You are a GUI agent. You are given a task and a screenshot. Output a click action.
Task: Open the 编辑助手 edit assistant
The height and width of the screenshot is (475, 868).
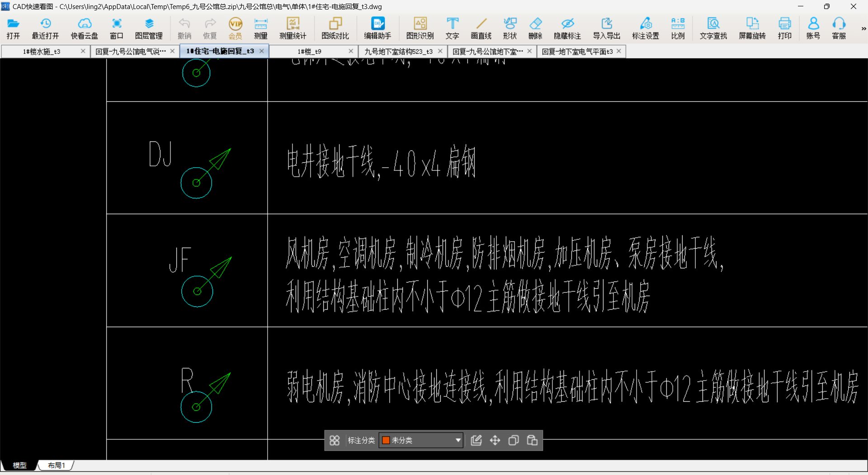(x=378, y=28)
